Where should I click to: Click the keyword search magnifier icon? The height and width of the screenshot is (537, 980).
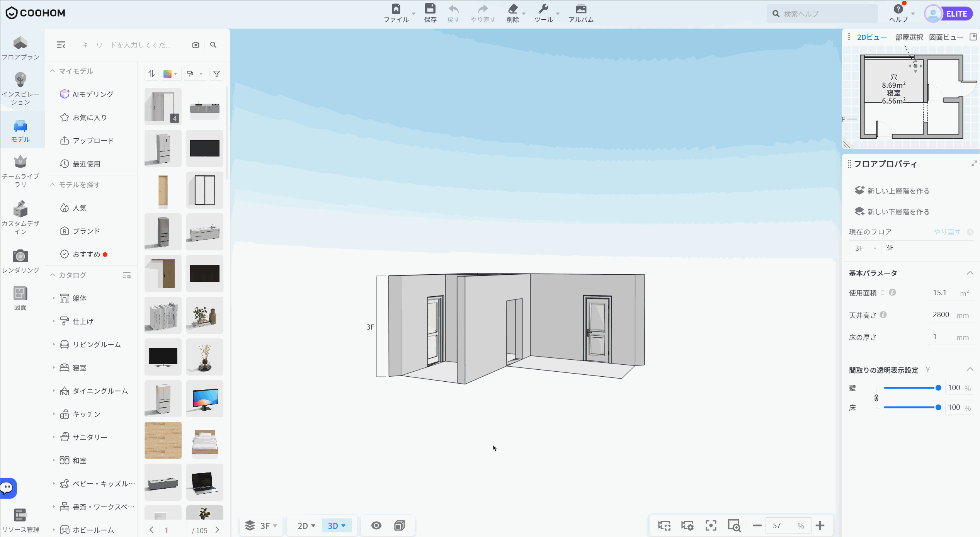(x=213, y=45)
